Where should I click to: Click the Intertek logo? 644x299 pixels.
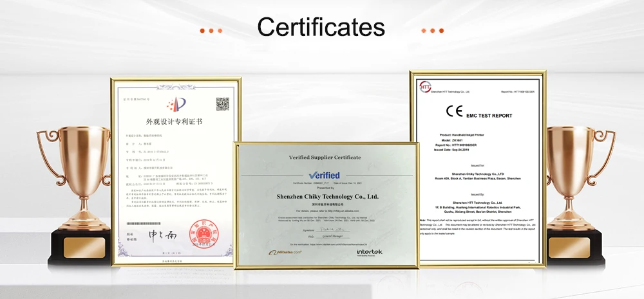tap(369, 252)
